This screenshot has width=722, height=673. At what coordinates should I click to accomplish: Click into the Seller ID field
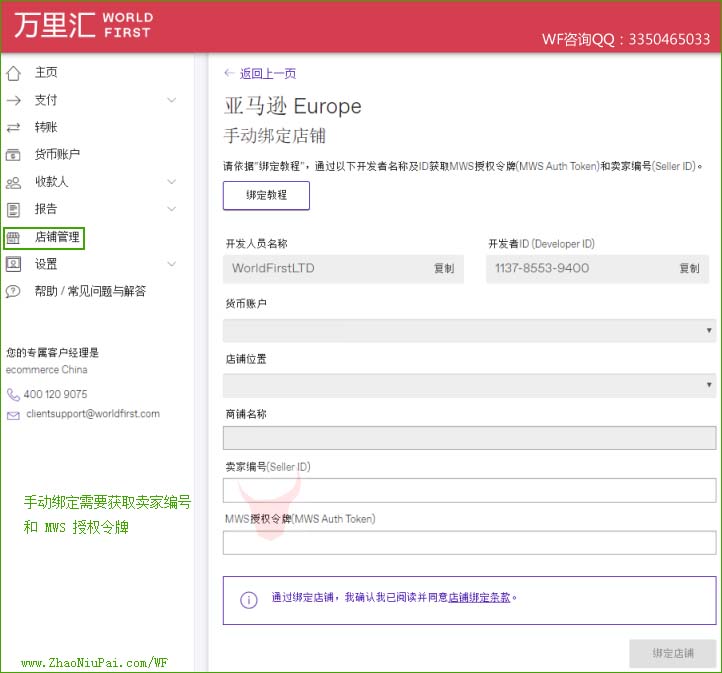[x=469, y=490]
